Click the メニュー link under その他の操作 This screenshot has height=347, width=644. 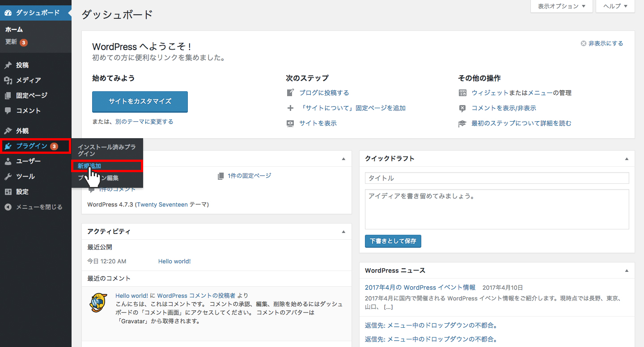(x=540, y=93)
